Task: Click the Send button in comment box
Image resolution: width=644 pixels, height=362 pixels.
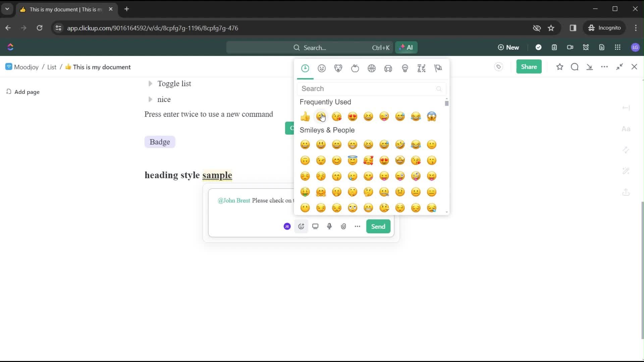Action: (378, 226)
